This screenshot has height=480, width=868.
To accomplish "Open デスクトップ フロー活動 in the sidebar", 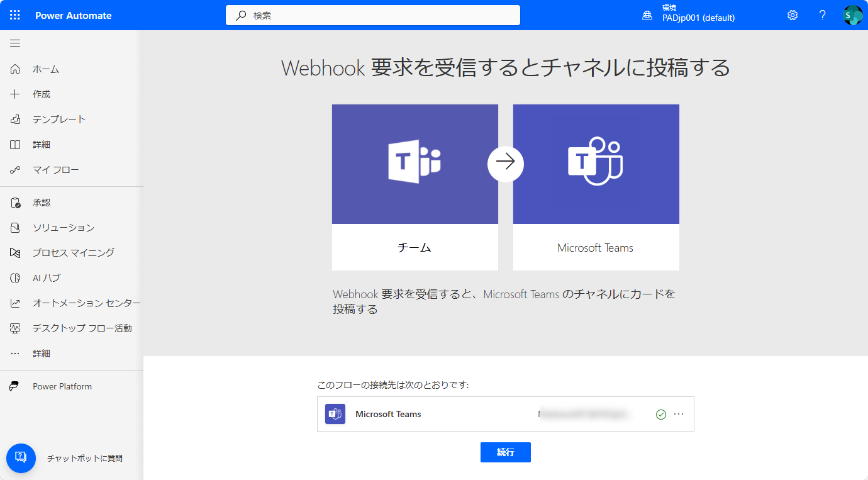I will click(x=82, y=328).
